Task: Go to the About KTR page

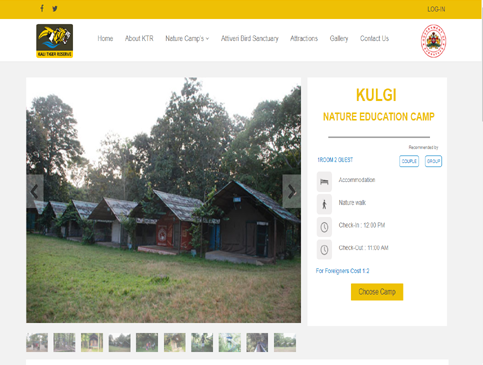Action: (139, 39)
